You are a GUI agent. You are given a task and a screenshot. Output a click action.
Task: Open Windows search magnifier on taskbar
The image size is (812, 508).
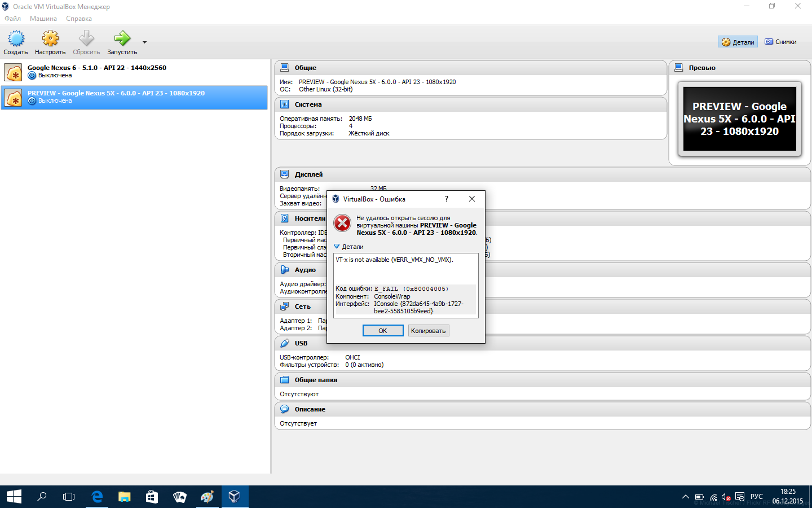click(x=42, y=497)
